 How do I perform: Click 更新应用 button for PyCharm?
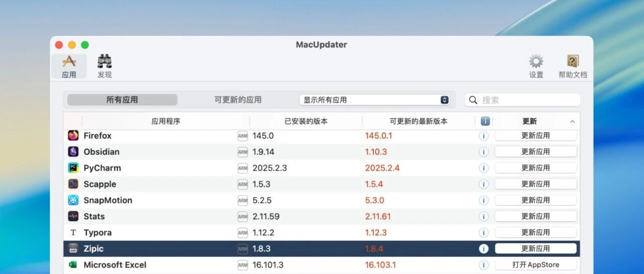pyautogui.click(x=536, y=168)
